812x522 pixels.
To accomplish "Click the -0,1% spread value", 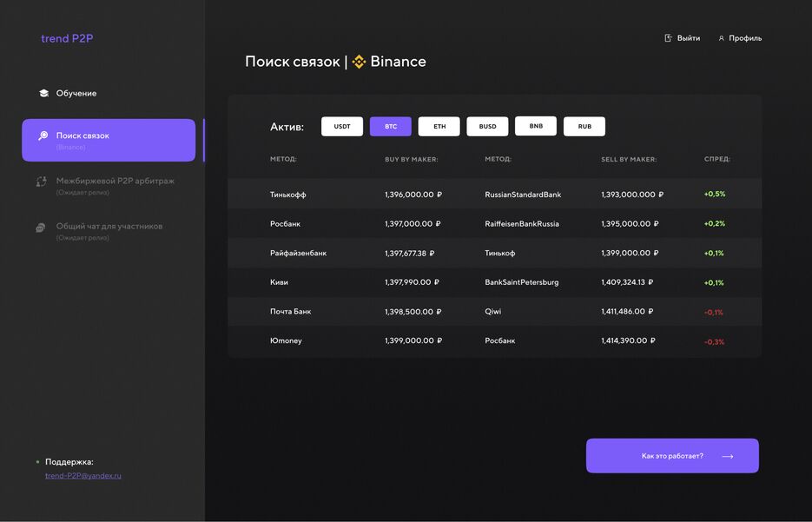I will coord(714,313).
